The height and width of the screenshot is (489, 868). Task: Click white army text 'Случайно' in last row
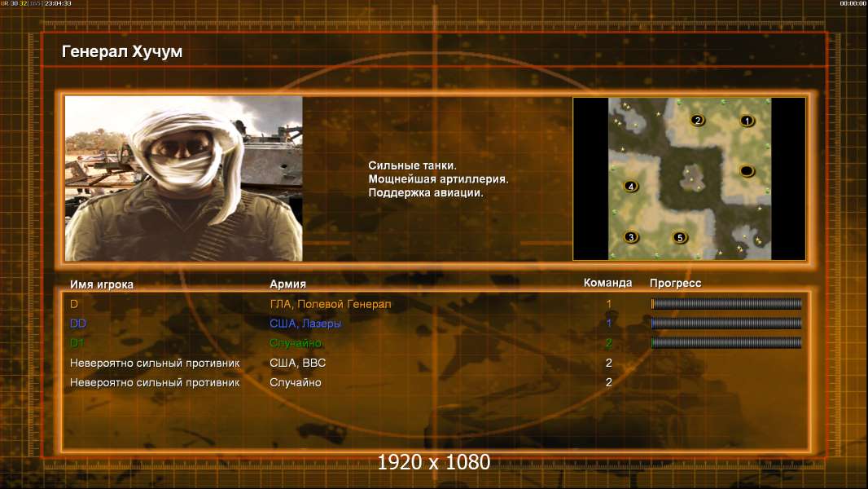[296, 383]
